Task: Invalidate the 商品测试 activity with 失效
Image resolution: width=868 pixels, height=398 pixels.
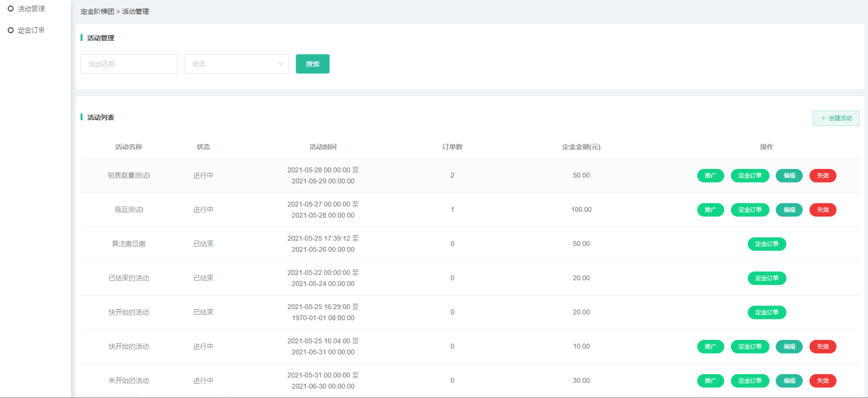Action: 822,210
